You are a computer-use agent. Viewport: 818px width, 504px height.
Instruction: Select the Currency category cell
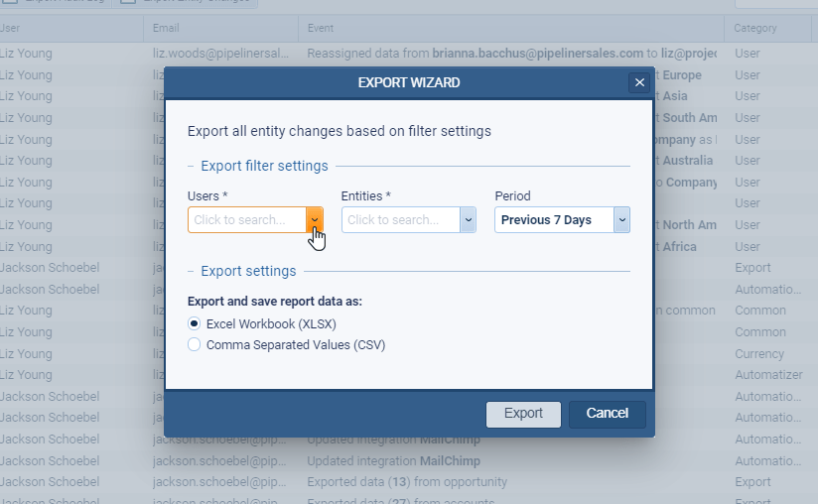(759, 354)
